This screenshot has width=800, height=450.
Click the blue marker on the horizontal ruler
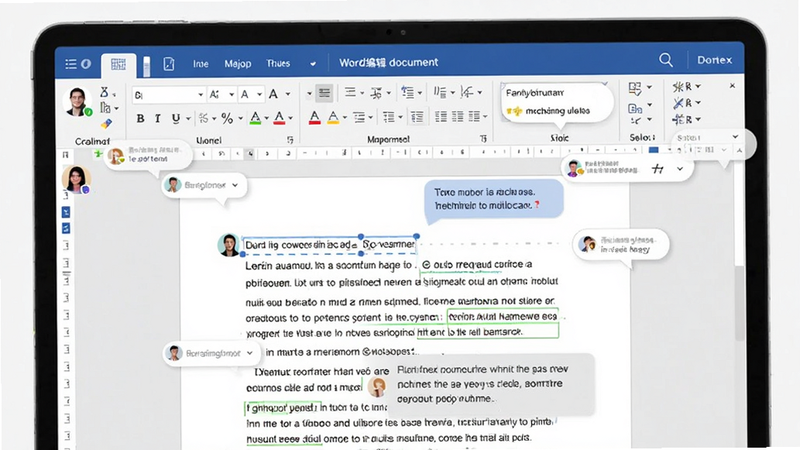point(653,151)
